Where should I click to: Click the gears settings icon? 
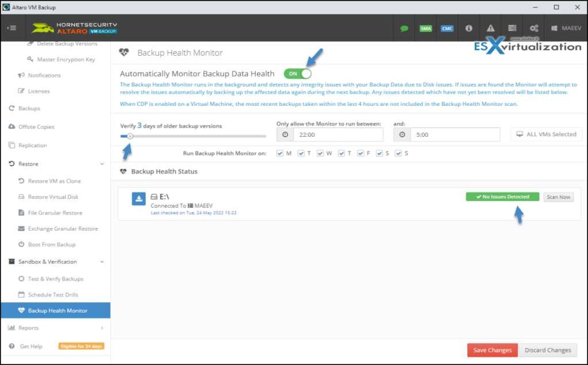pyautogui.click(x=533, y=28)
